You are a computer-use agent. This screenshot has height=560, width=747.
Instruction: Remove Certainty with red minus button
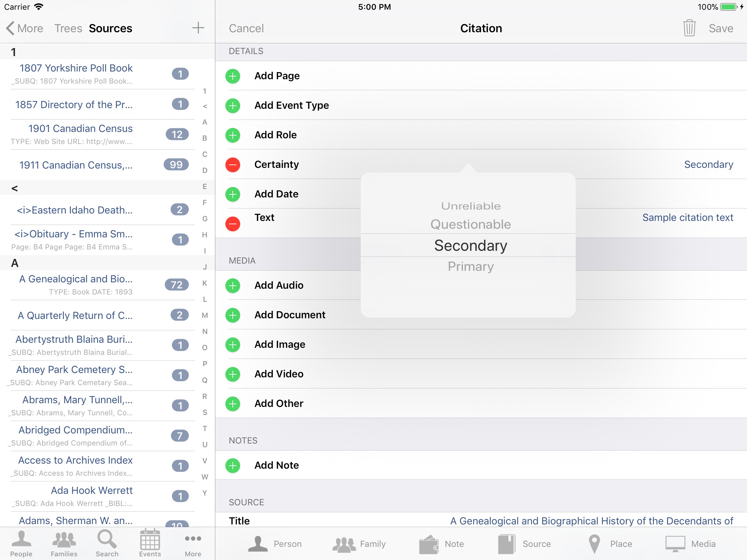pyautogui.click(x=233, y=165)
